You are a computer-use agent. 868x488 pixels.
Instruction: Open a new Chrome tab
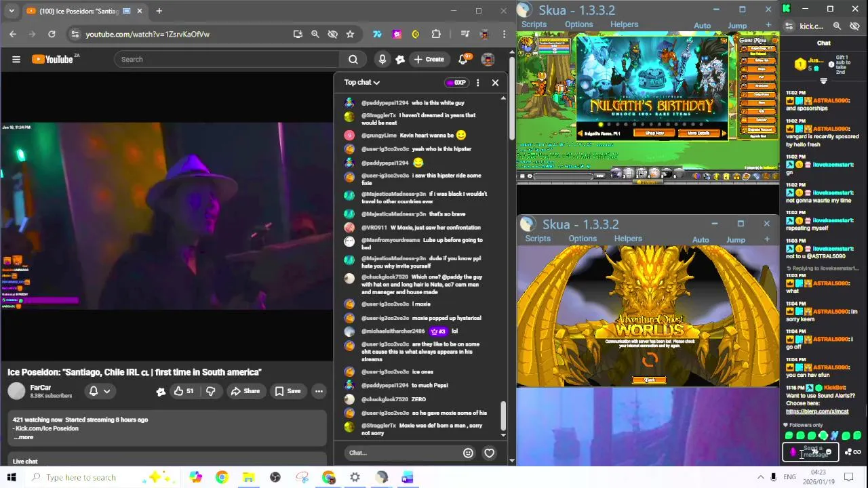click(x=159, y=11)
